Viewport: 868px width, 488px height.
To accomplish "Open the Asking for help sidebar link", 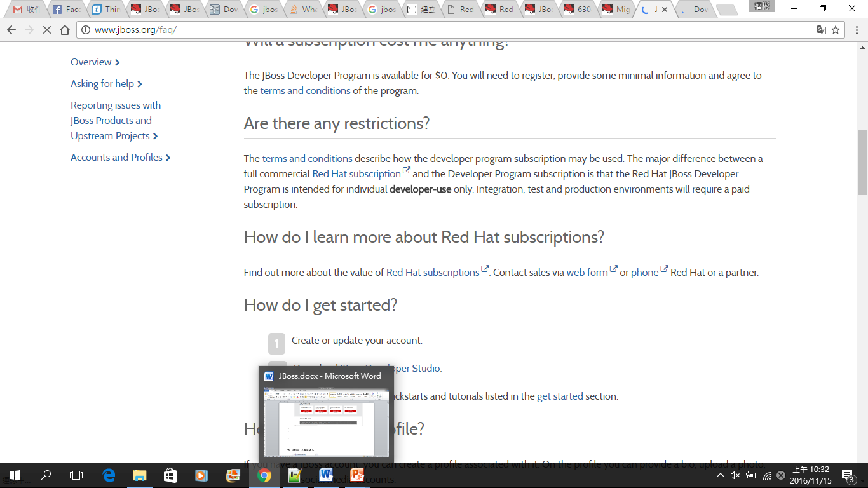I will tap(106, 84).
